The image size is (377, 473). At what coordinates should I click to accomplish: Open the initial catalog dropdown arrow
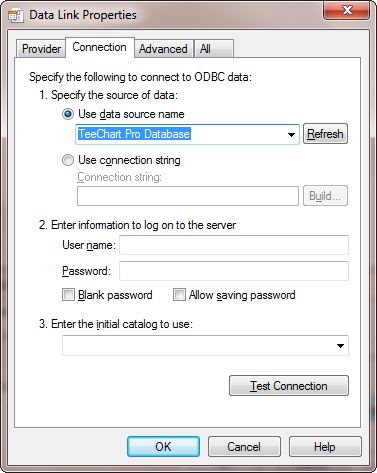pyautogui.click(x=340, y=346)
